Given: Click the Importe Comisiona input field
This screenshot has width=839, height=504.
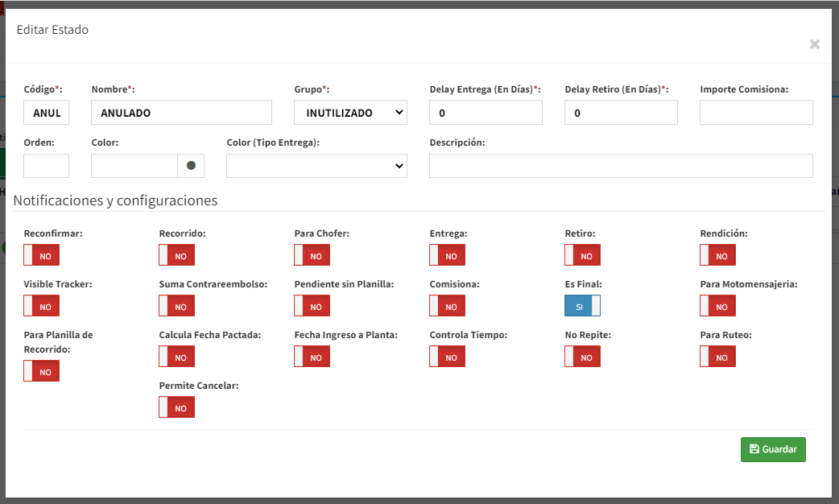Looking at the screenshot, I should point(756,113).
